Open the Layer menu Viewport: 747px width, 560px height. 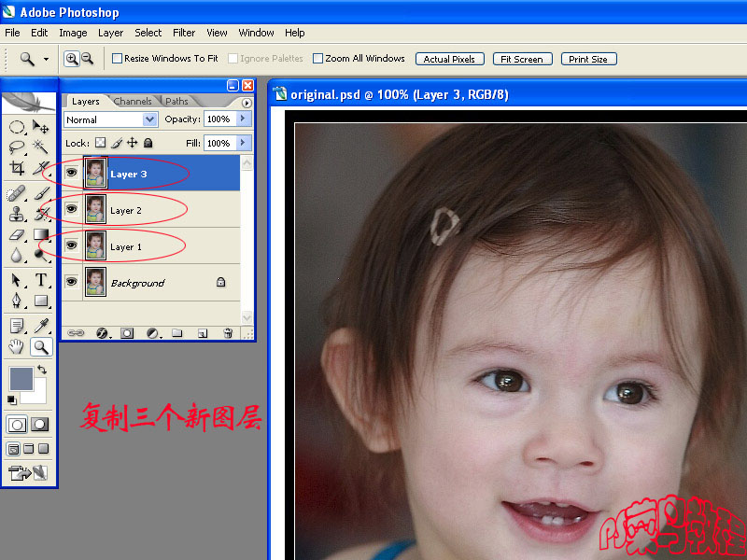point(110,33)
